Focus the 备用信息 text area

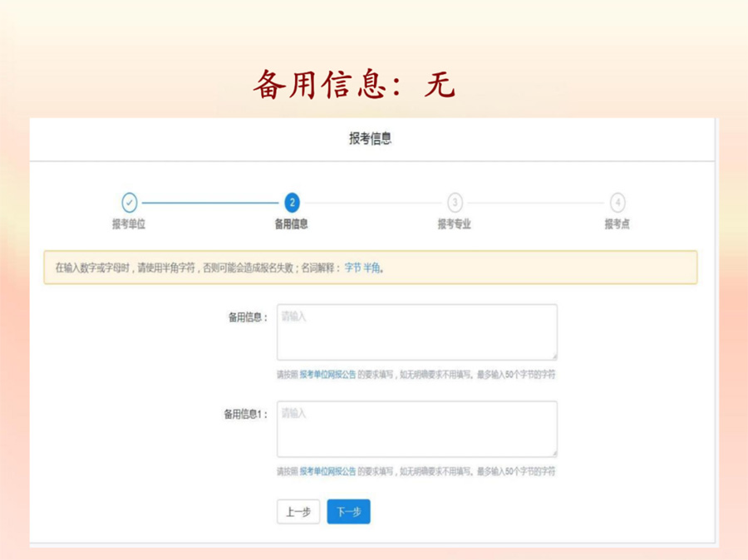click(416, 332)
